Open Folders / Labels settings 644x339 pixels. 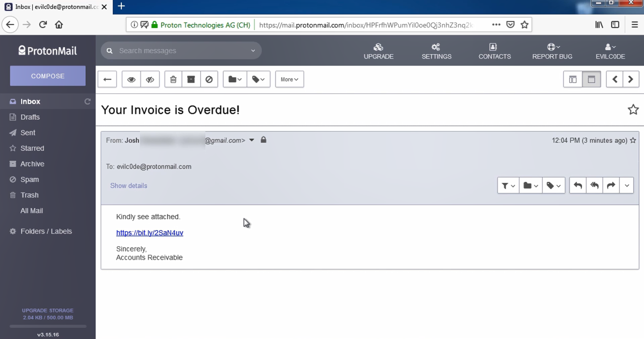pos(46,231)
